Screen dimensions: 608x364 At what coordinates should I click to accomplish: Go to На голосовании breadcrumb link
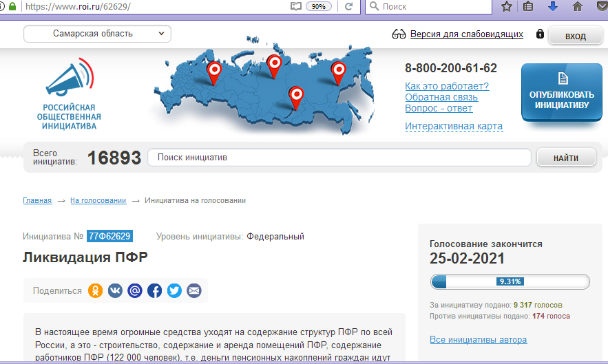pos(98,200)
